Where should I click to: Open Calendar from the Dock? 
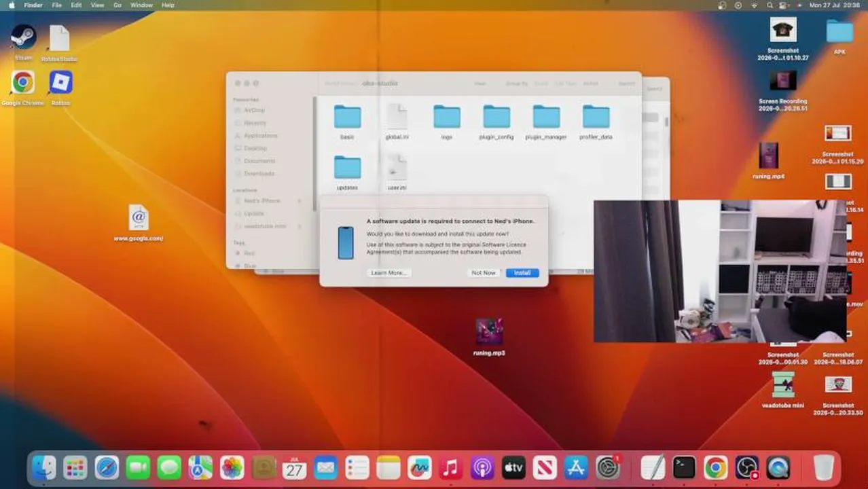click(294, 467)
